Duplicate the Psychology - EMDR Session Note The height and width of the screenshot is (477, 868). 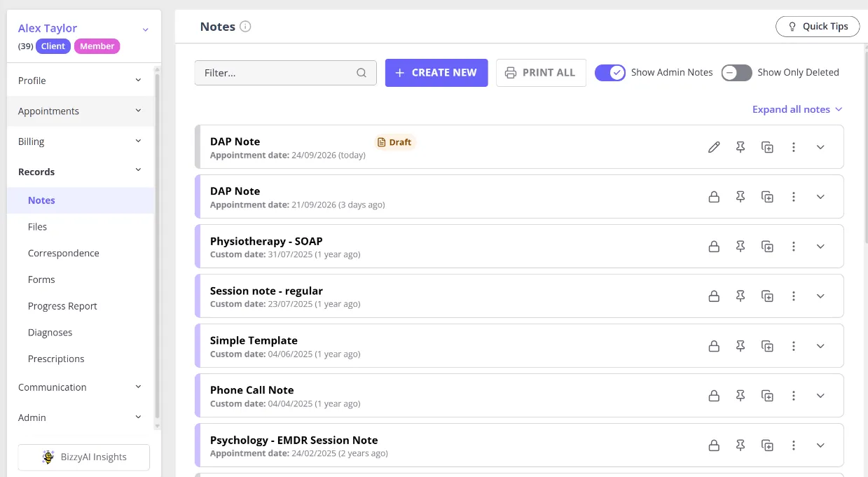[767, 445]
